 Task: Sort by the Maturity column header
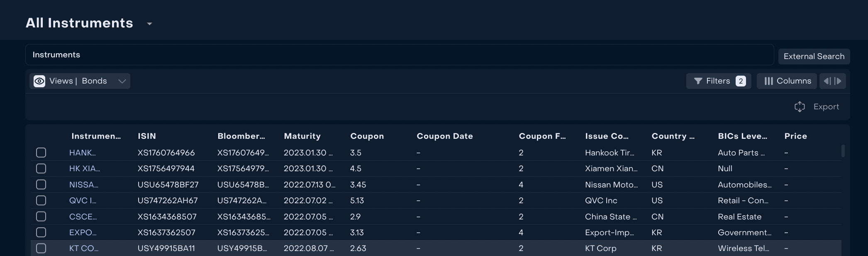tap(302, 136)
